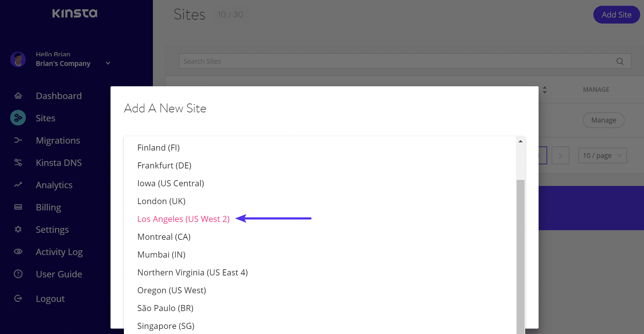Select Los Angeles (US West 2) location

tap(183, 219)
